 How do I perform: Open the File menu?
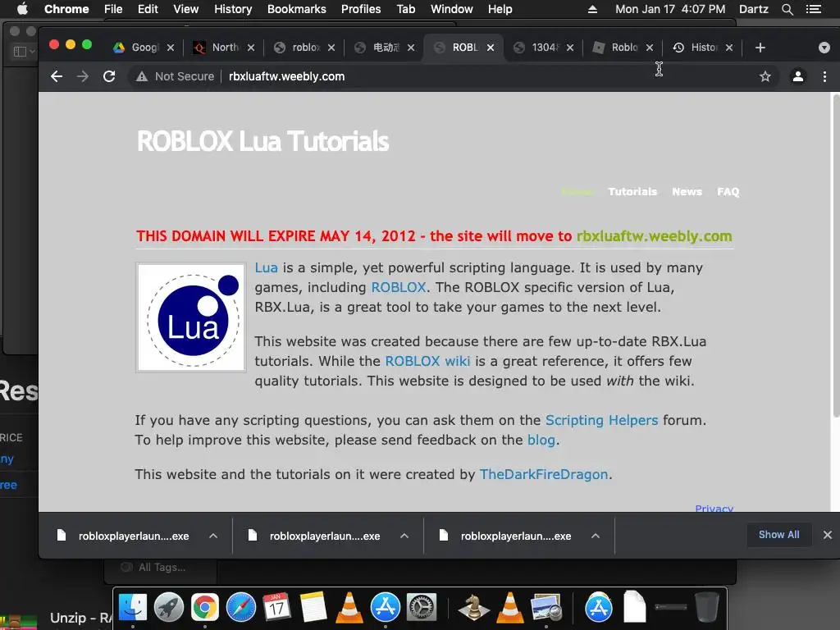tap(113, 9)
